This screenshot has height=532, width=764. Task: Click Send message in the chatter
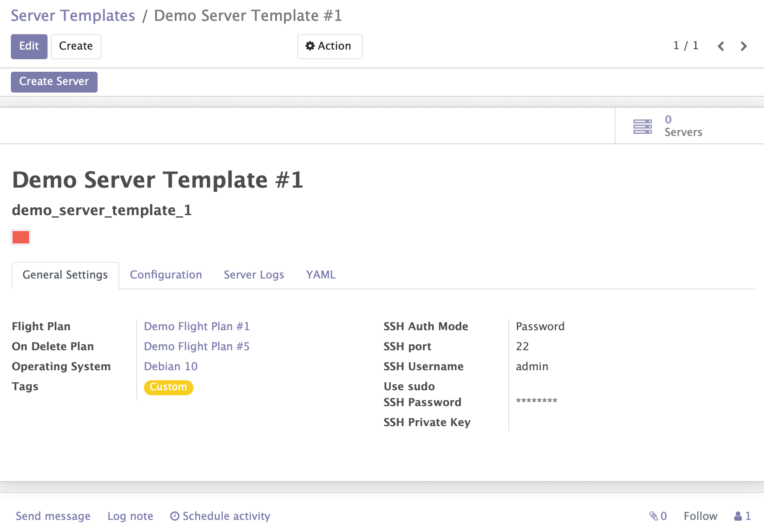[x=53, y=516]
